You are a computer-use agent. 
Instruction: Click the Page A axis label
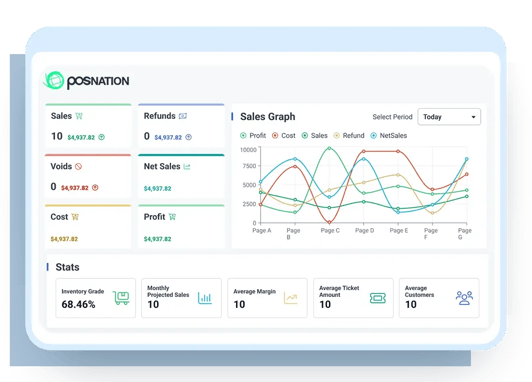262,231
